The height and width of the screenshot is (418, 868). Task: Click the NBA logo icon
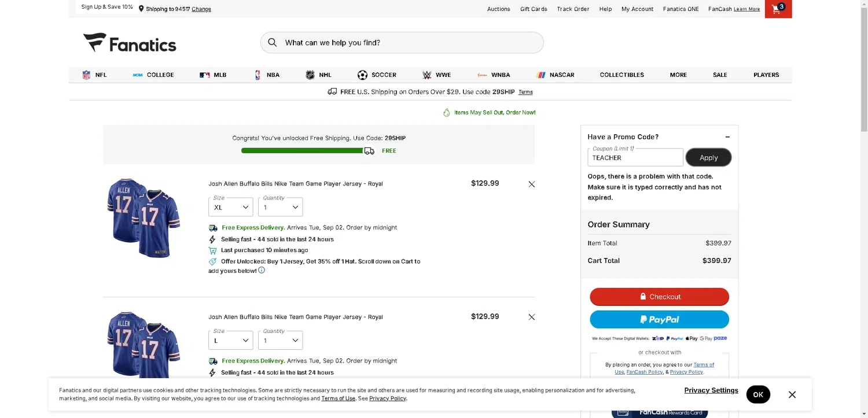tap(258, 75)
